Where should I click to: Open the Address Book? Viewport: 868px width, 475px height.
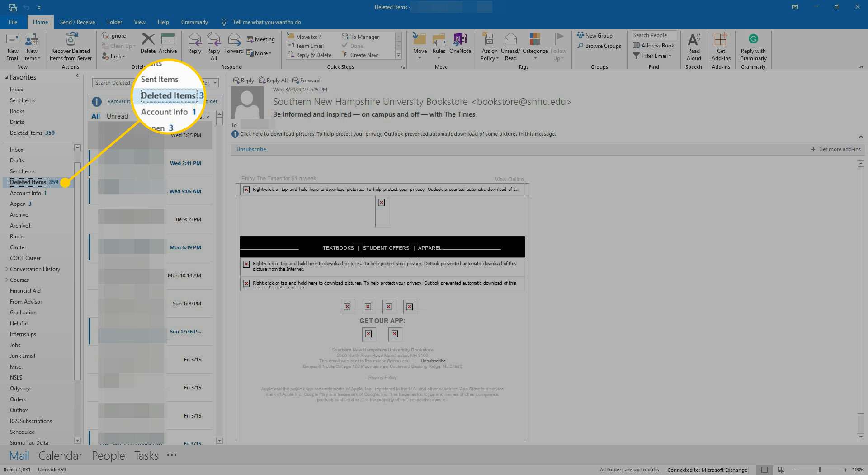point(653,45)
